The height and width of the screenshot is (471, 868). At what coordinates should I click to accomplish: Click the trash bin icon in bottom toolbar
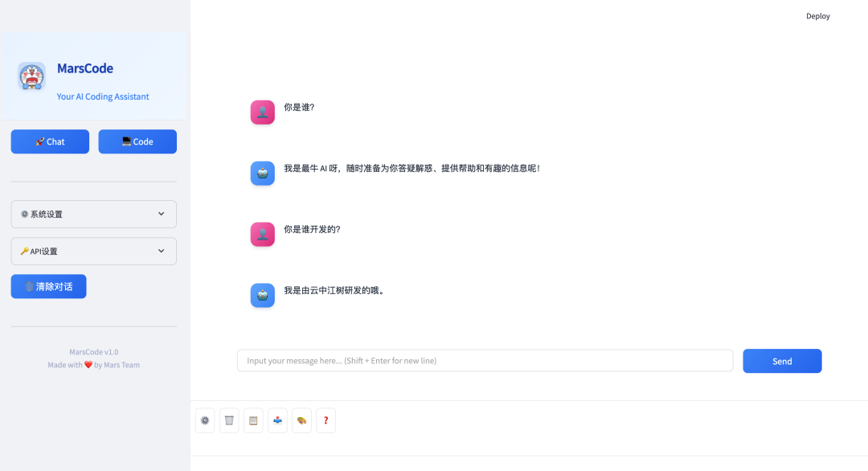(x=229, y=420)
